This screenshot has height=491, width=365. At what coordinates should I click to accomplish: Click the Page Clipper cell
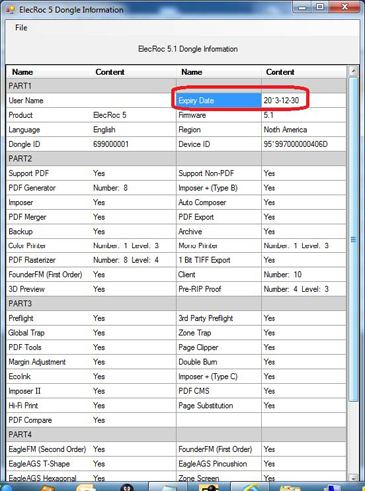coord(219,347)
